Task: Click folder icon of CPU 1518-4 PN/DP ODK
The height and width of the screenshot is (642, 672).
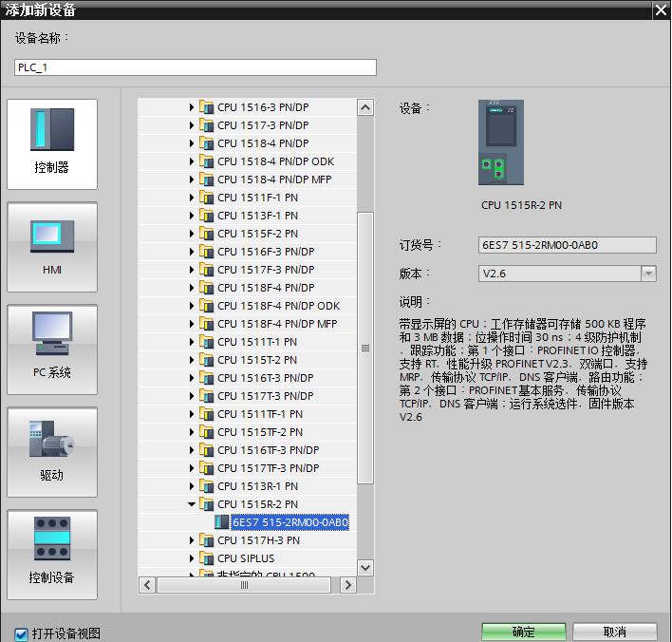Action: [x=207, y=161]
